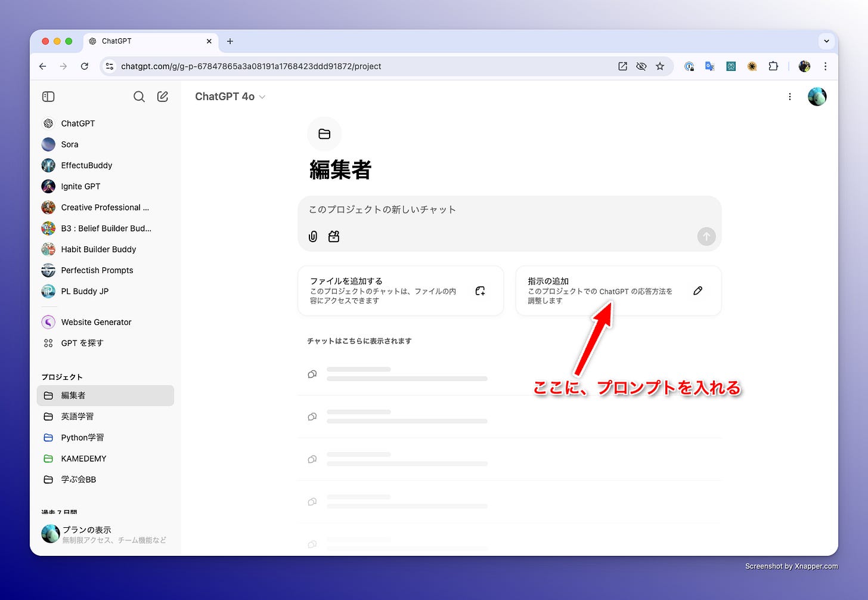
Task: Go back with browser back arrow
Action: [x=43, y=66]
